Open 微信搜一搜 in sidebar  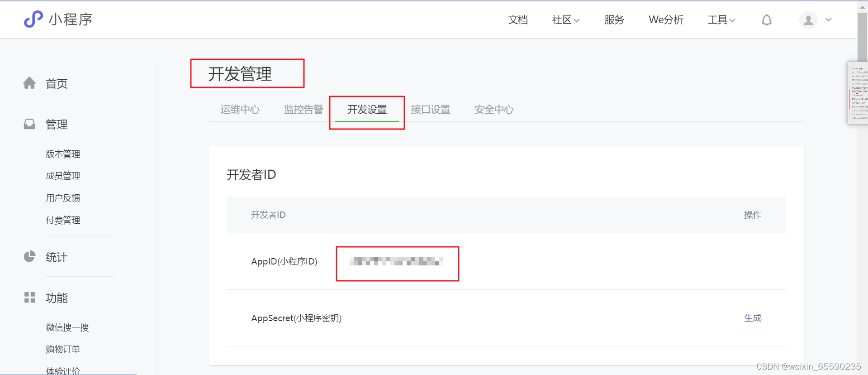point(67,327)
